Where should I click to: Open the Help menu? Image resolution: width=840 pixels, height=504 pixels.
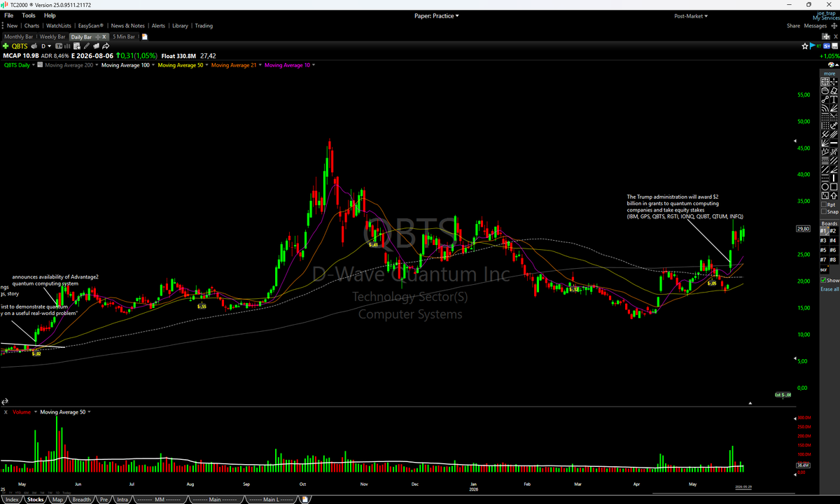(x=50, y=15)
